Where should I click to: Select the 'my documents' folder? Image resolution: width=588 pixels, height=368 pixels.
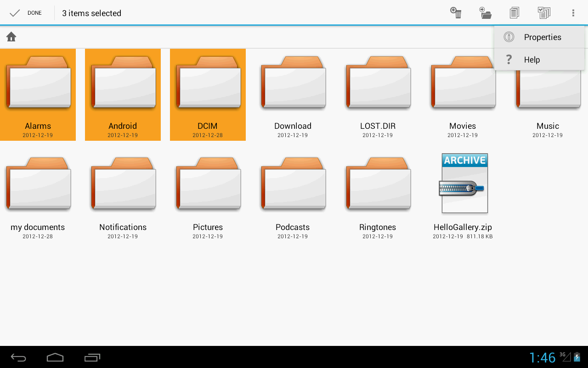(38, 196)
